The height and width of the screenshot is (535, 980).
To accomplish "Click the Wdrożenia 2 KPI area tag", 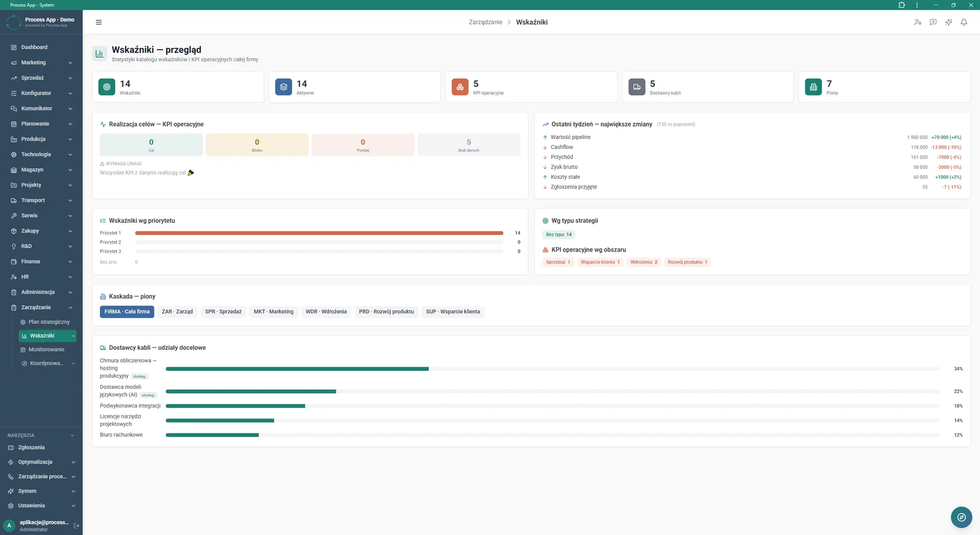I will coord(644,262).
